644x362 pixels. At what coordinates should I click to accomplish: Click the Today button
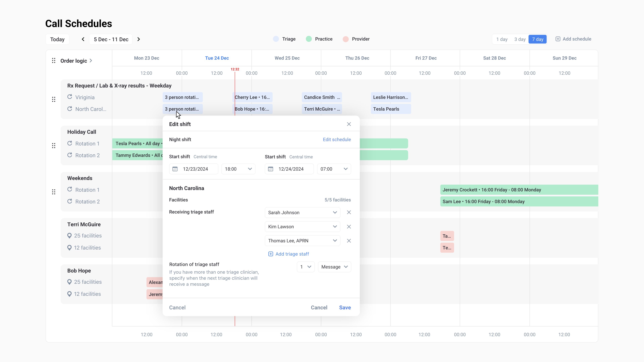point(57,39)
